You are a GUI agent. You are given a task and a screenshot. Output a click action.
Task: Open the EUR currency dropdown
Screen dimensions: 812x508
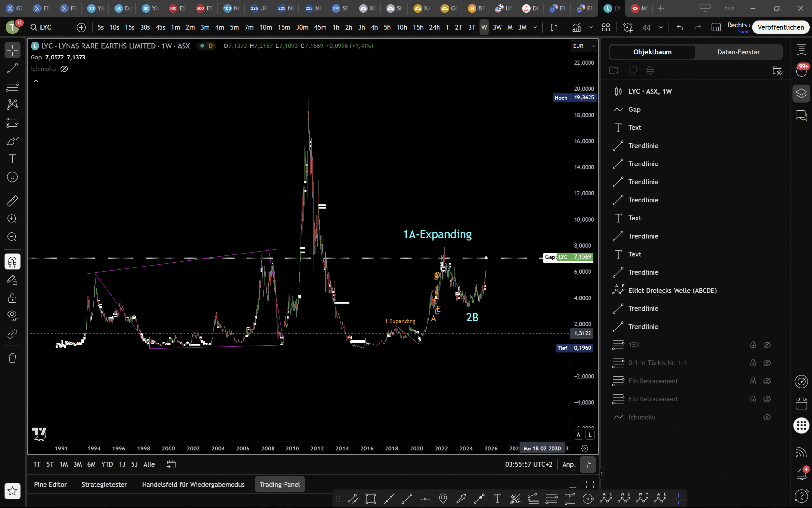point(584,46)
